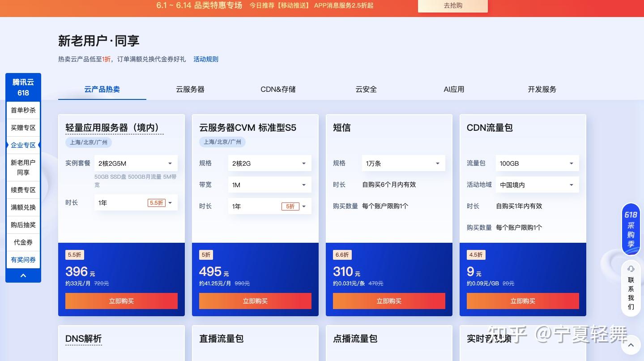Screen dimensions: 644x361
Task: Buy the 396元 轻量应用服务器 via 立即购买
Action: (x=121, y=301)
